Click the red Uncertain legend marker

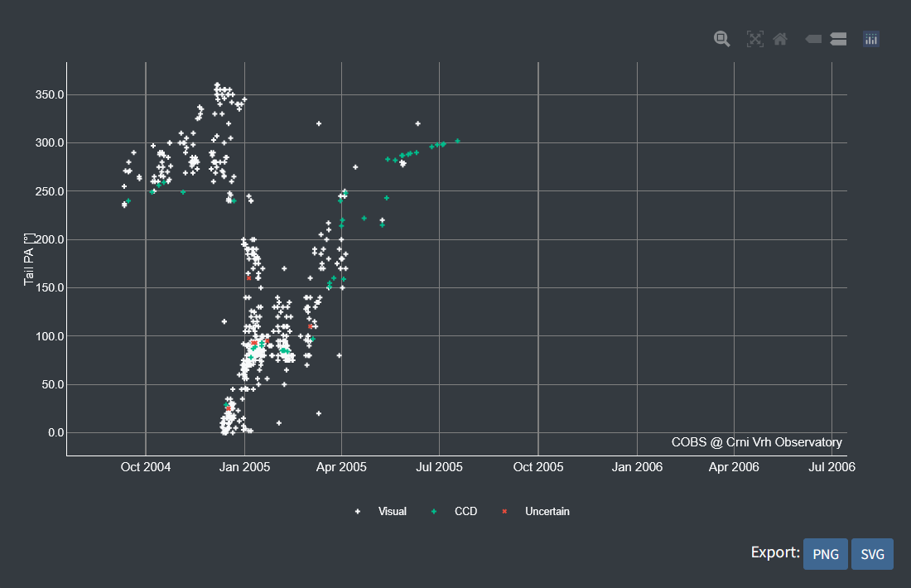[504, 512]
